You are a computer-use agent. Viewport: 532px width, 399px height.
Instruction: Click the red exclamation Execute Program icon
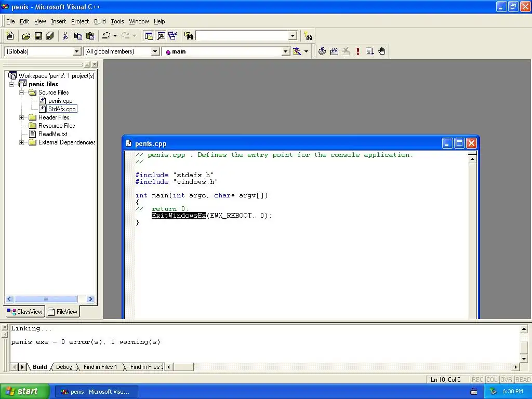[357, 51]
